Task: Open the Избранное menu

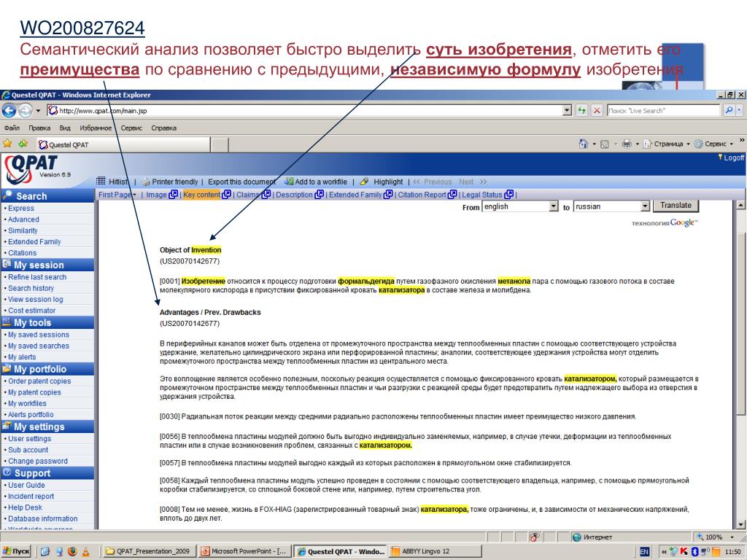Action: [96, 128]
